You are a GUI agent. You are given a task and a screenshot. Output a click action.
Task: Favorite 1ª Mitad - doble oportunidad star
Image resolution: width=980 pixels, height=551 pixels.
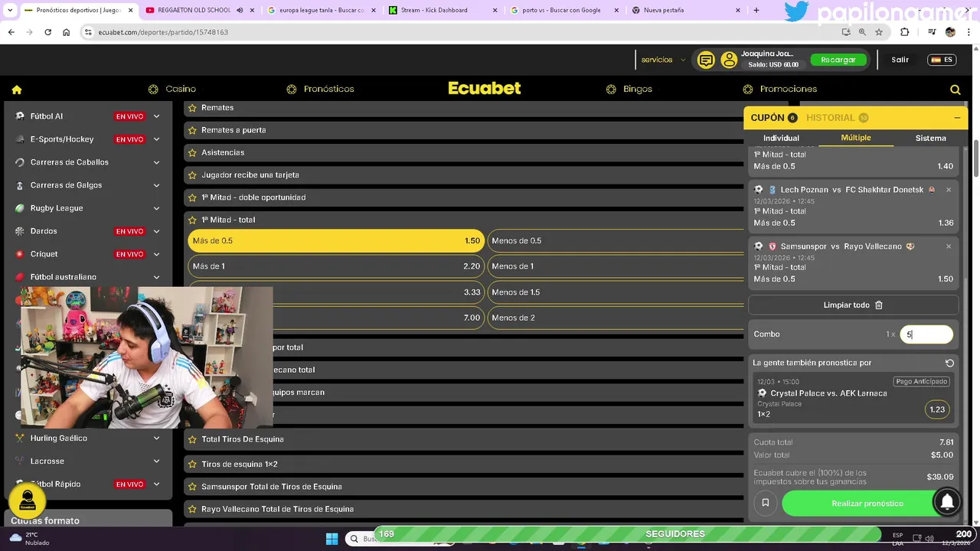pos(192,197)
